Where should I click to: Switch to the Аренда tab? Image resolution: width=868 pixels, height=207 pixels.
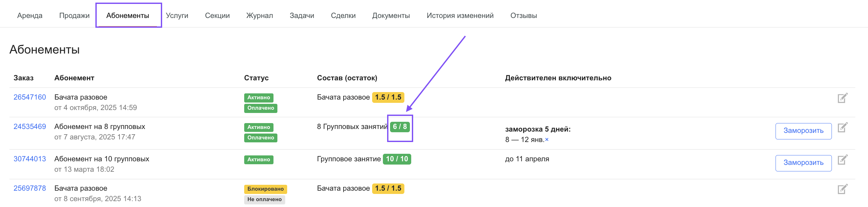(x=30, y=16)
